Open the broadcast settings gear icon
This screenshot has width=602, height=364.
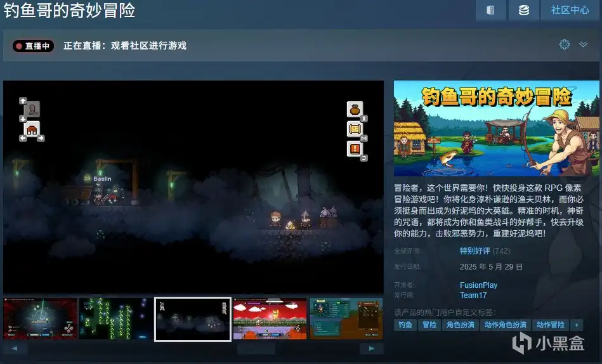pos(565,44)
